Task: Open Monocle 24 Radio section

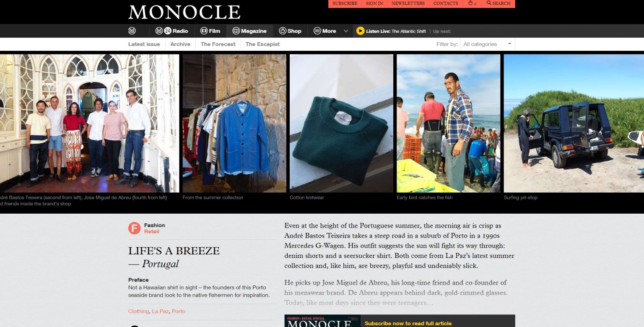Action: click(171, 31)
